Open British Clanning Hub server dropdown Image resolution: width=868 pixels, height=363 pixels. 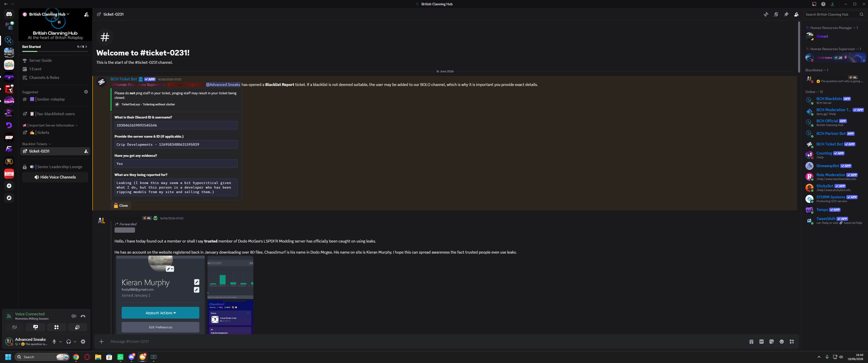(49, 14)
